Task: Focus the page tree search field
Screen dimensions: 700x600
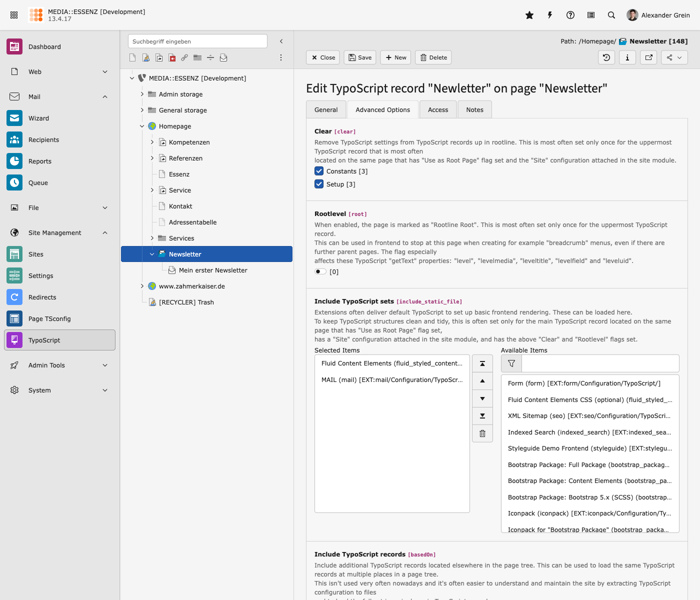Action: [197, 41]
